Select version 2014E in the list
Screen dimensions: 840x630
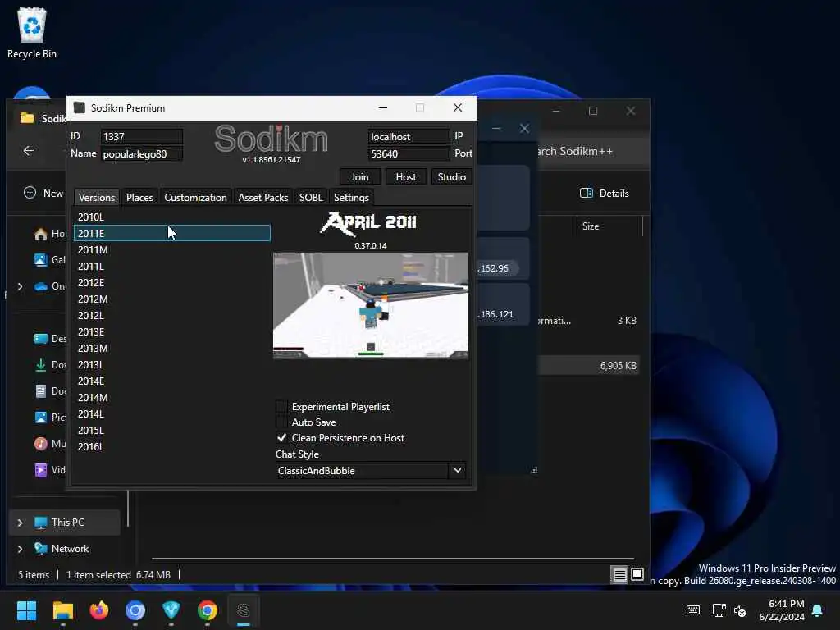pyautogui.click(x=172, y=381)
